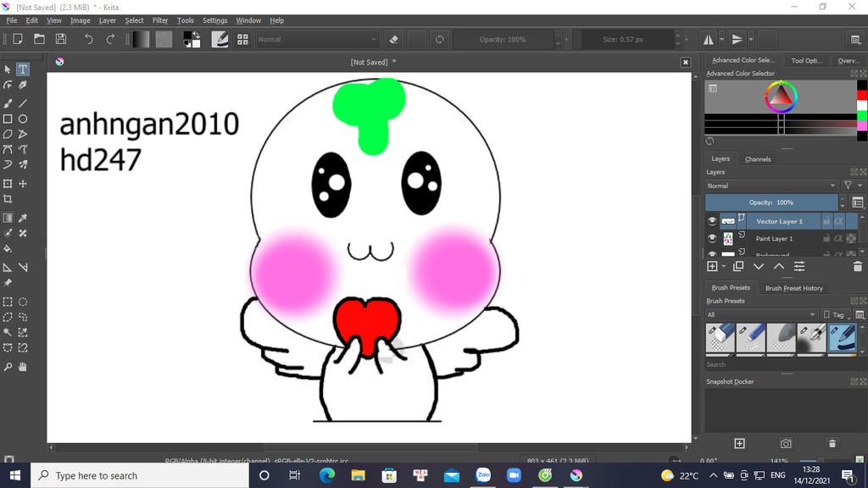Open the Tag menu in Brush Presets
The width and height of the screenshot is (868, 488).
(834, 315)
